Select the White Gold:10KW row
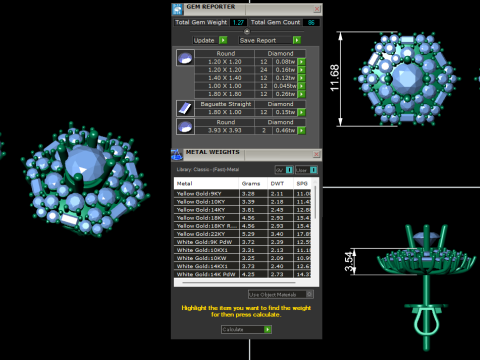The width and height of the screenshot is (480, 360). [x=243, y=258]
